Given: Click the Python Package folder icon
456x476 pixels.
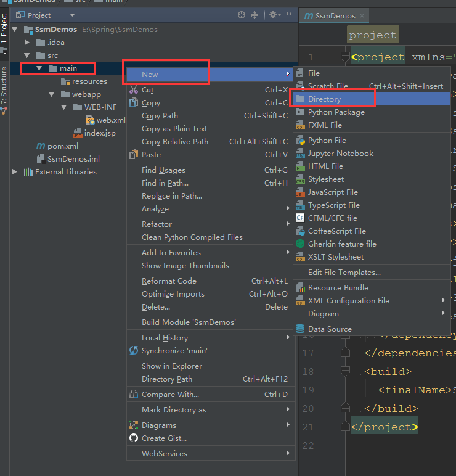Looking at the screenshot, I should [300, 112].
